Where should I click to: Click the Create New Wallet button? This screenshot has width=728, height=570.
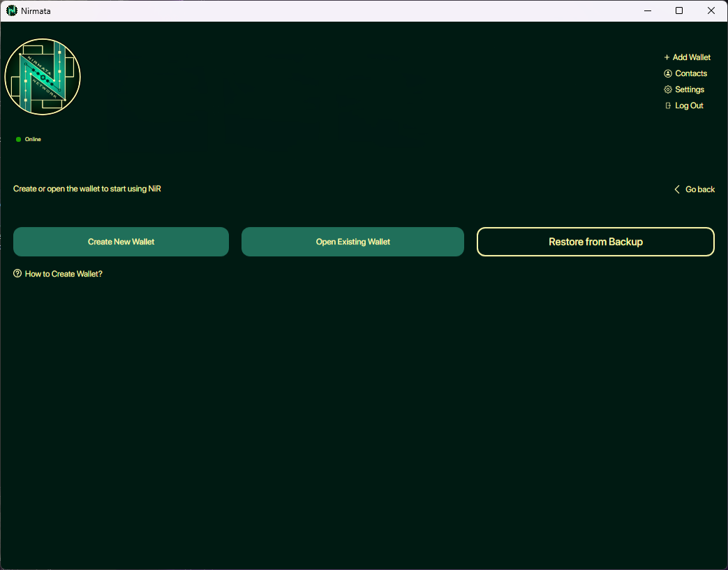pos(120,241)
